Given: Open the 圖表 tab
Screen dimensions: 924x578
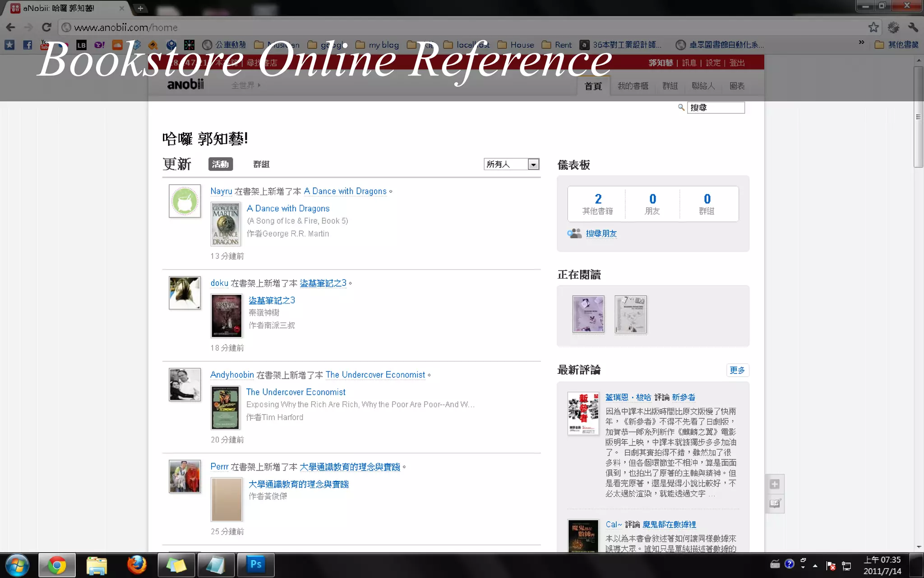Looking at the screenshot, I should coord(737,86).
